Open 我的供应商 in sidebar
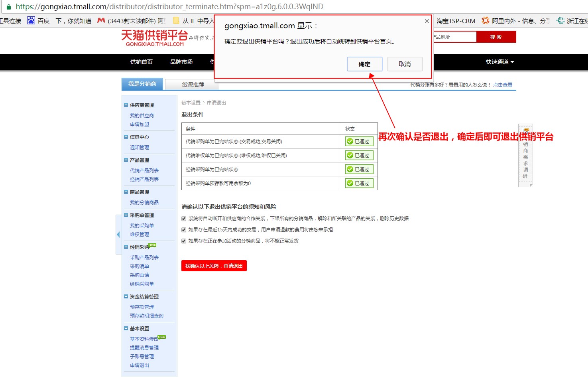 142,115
